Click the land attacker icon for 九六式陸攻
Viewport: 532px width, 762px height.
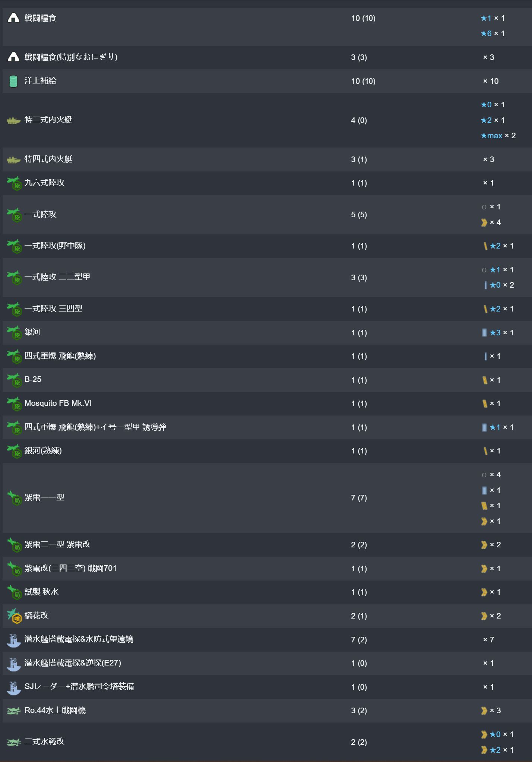pos(14,183)
